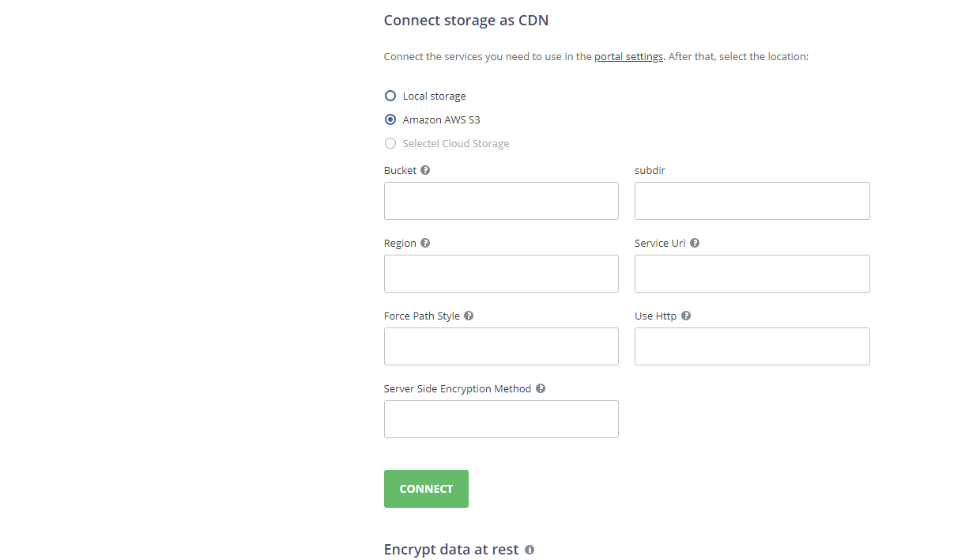Click the Service Url help icon

(x=694, y=243)
